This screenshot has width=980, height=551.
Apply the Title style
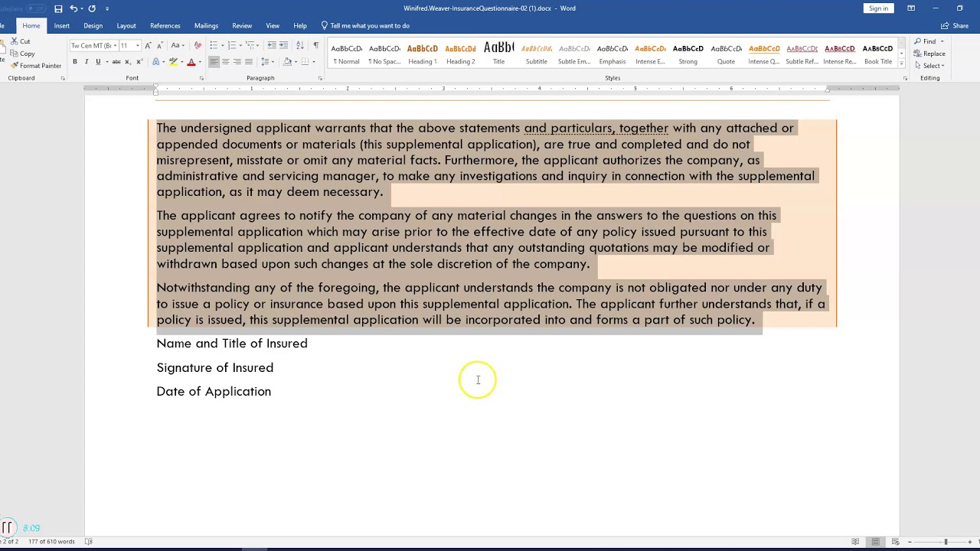pyautogui.click(x=498, y=54)
